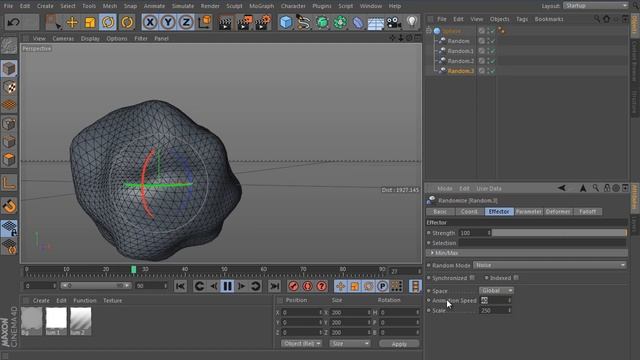Open the Layout dropdown

pyautogui.click(x=596, y=6)
